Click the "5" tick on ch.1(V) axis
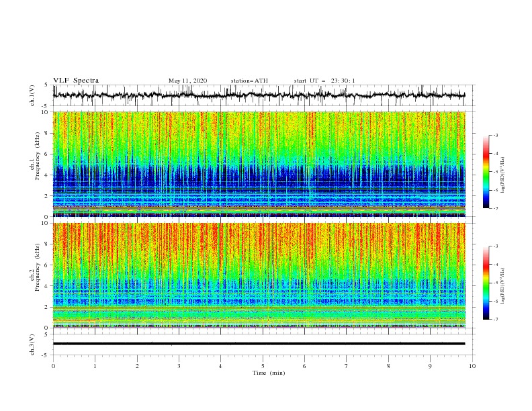The height and width of the screenshot is (411, 532). [47, 85]
